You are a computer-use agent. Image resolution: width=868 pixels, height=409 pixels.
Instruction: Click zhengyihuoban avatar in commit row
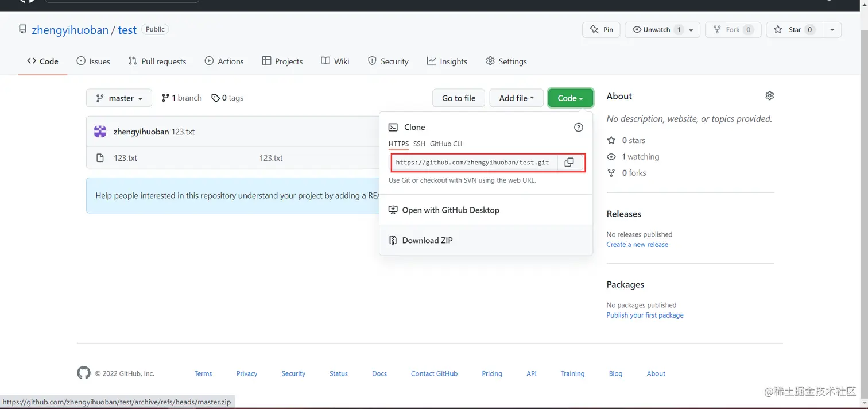(x=100, y=132)
